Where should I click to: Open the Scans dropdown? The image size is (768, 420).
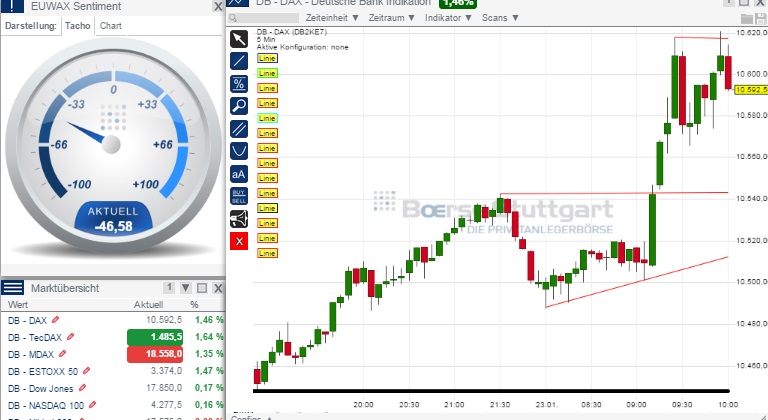pyautogui.click(x=500, y=18)
